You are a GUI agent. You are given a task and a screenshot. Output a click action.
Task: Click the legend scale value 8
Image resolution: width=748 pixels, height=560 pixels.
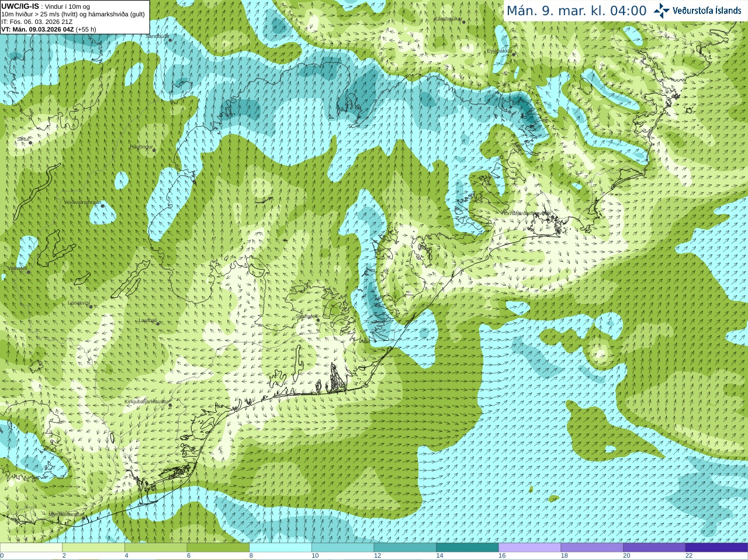[251, 556]
